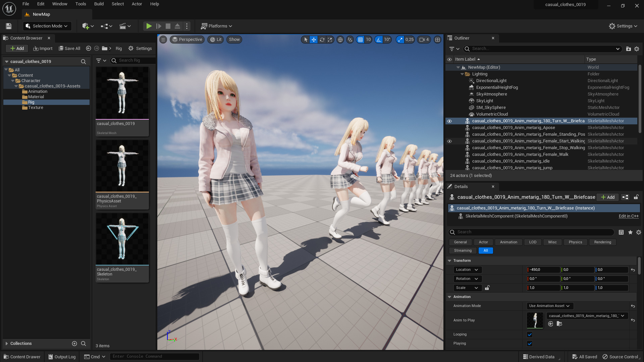
Task: Select the casual_clothes_0019_Skeleton asset thumbnail
Action: [122, 239]
